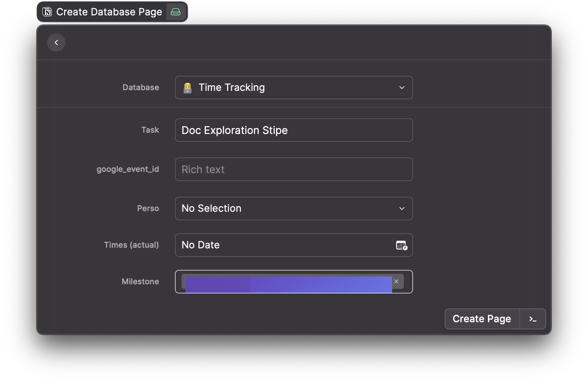
Task: Go back with the chevron button
Action: click(56, 42)
